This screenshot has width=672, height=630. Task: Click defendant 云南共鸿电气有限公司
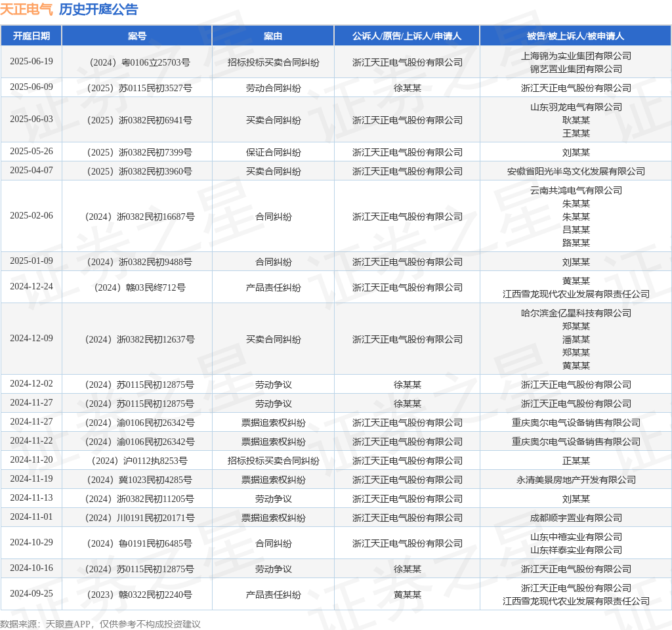[576, 190]
